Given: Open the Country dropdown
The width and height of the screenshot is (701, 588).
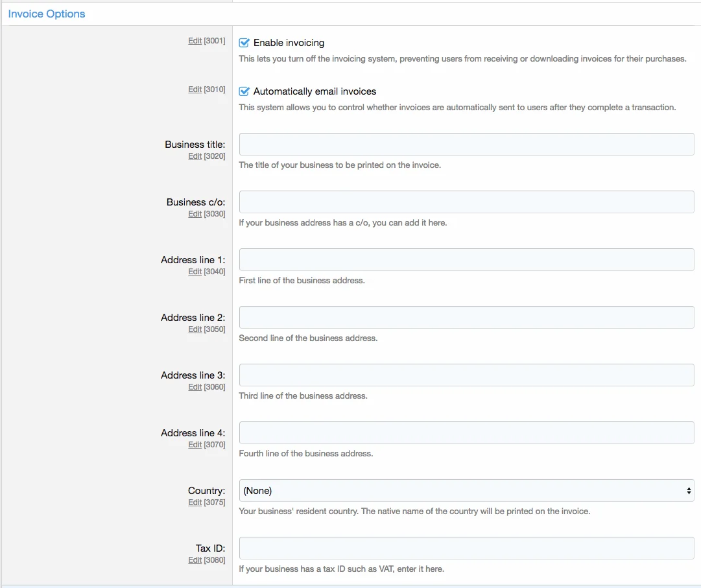Looking at the screenshot, I should (466, 491).
